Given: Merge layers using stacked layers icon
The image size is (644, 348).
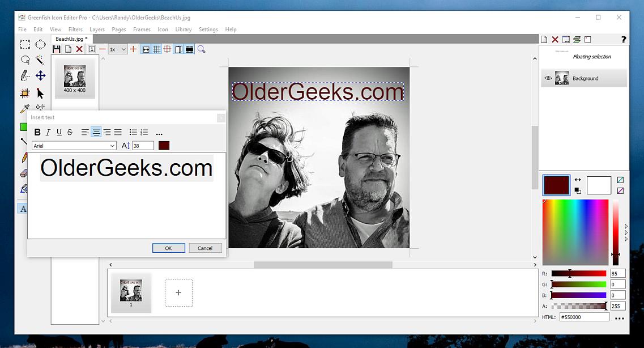Looking at the screenshot, I should tap(577, 40).
